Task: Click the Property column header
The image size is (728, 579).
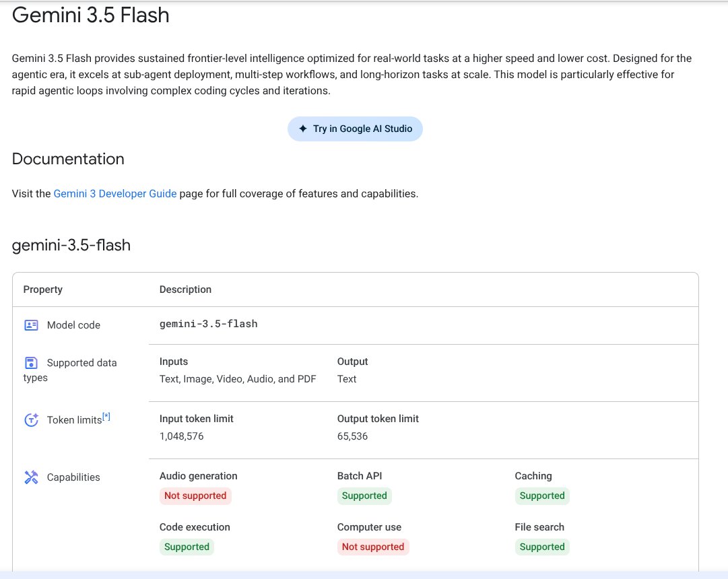Action: coord(42,289)
